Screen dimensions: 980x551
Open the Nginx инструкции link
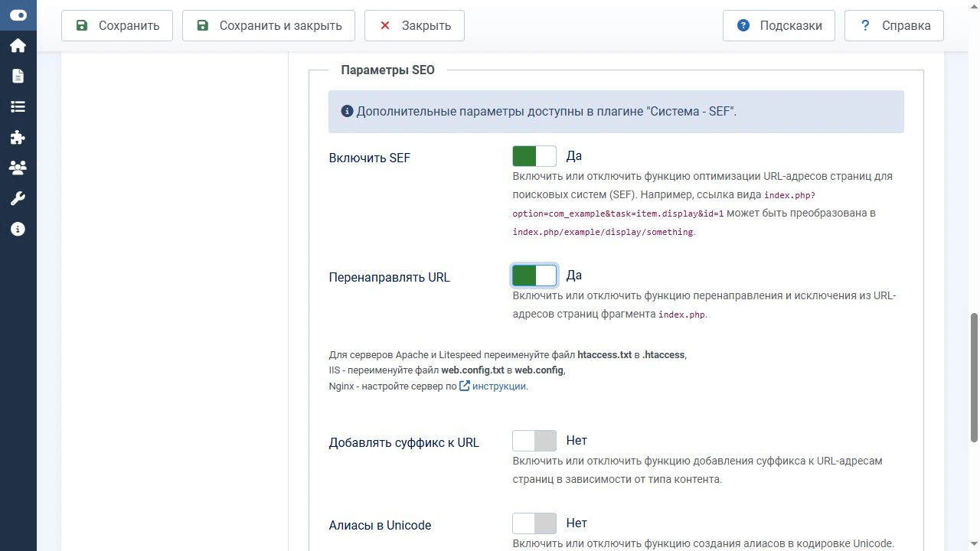pyautogui.click(x=499, y=386)
